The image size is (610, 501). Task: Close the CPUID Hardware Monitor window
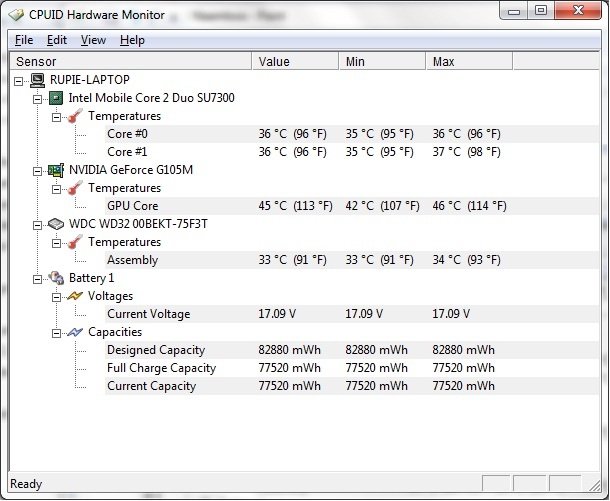[578, 11]
